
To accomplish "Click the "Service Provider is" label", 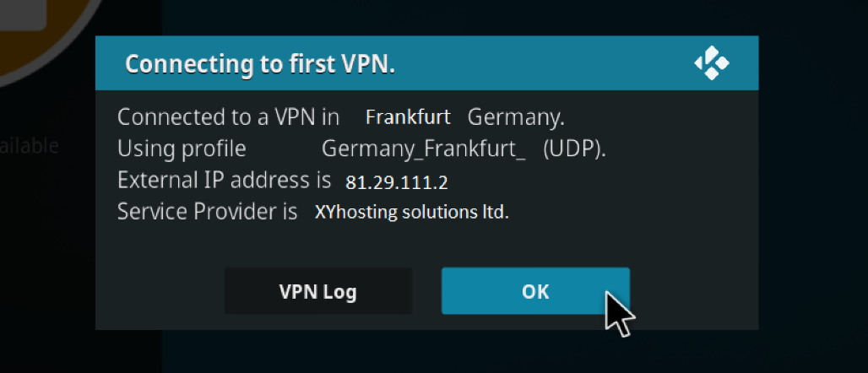I will (208, 211).
